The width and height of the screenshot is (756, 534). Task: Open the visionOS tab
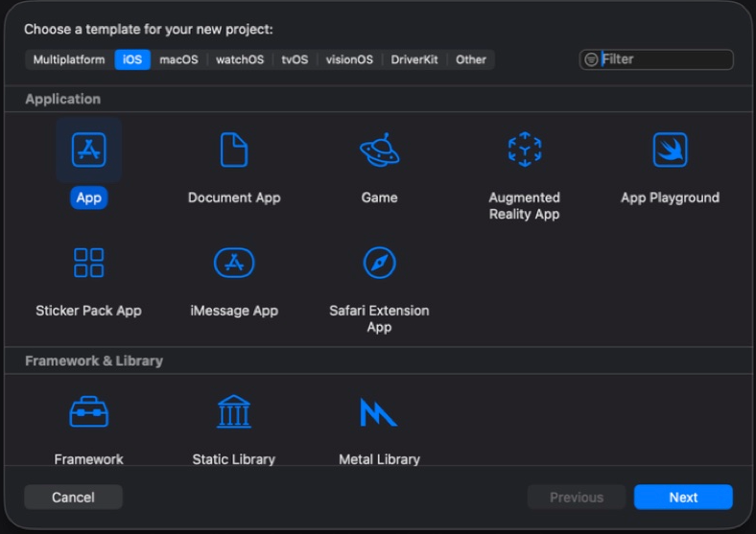[x=349, y=59]
